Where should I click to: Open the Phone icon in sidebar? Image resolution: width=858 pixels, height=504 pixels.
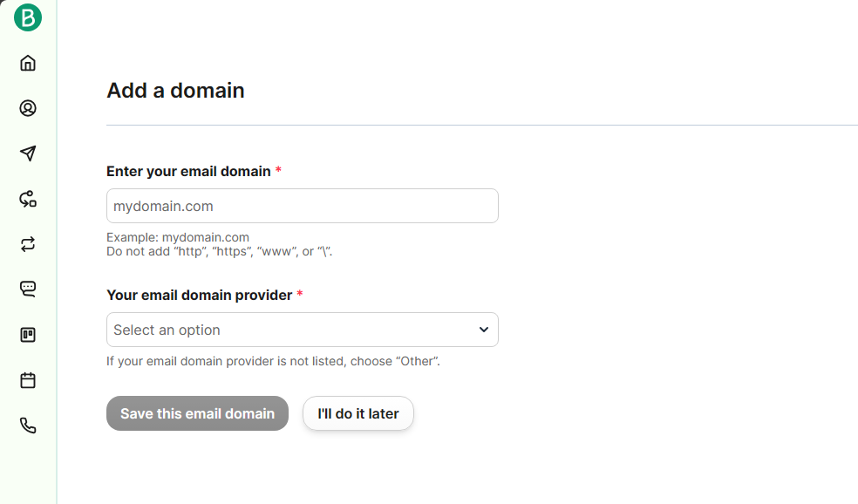click(28, 426)
